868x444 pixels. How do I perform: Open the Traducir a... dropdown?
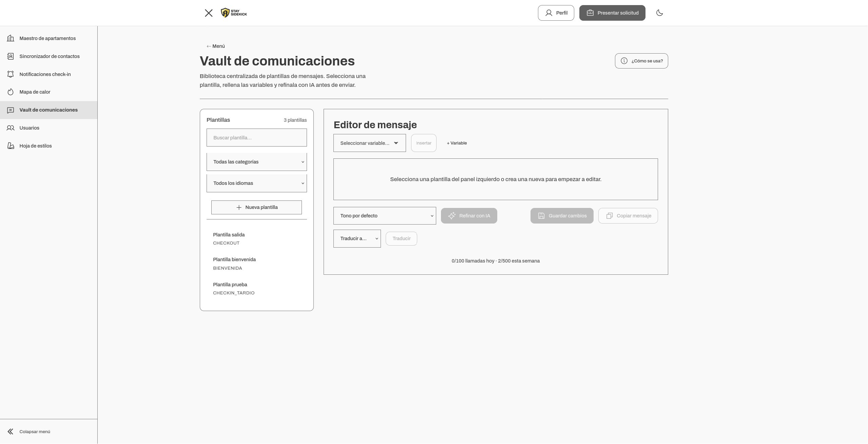coord(357,239)
